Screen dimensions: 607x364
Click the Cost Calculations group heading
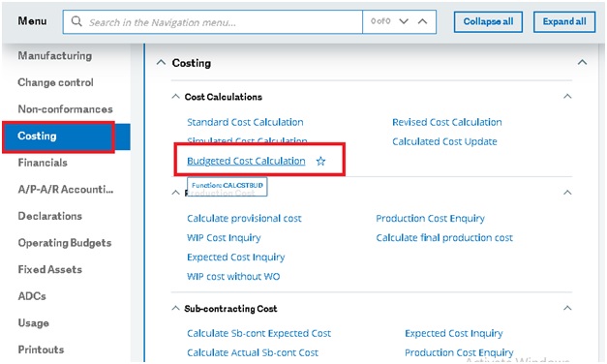coord(224,97)
